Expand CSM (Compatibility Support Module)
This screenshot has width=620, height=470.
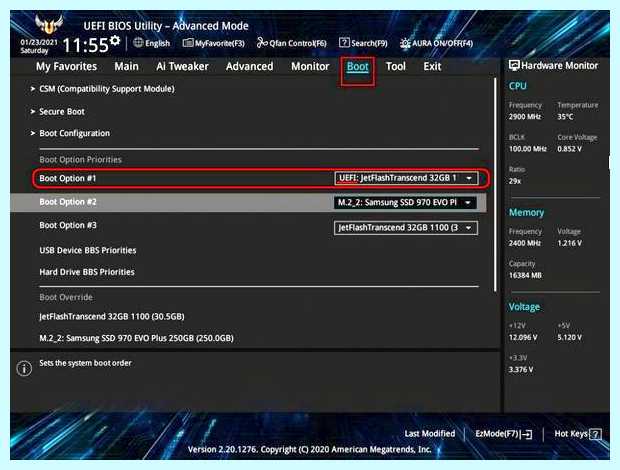click(103, 89)
